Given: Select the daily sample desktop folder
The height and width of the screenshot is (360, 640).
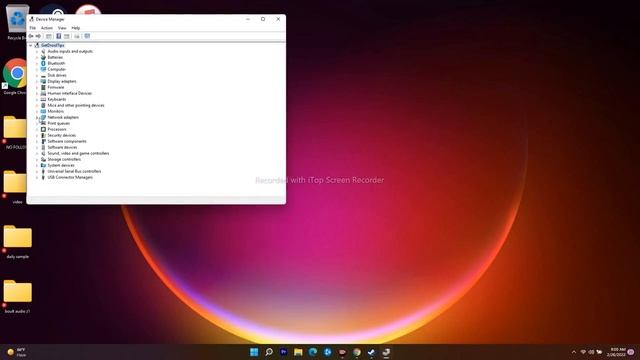Looking at the screenshot, I should [x=18, y=242].
